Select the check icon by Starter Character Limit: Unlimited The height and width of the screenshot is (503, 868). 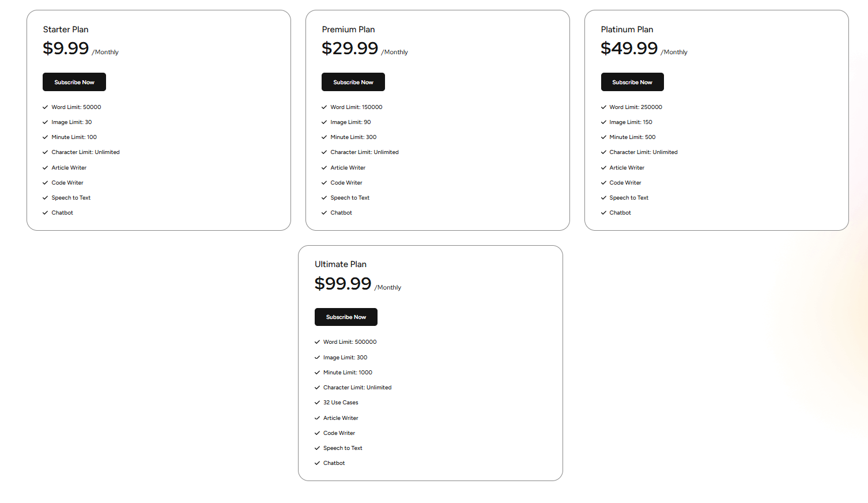point(45,152)
